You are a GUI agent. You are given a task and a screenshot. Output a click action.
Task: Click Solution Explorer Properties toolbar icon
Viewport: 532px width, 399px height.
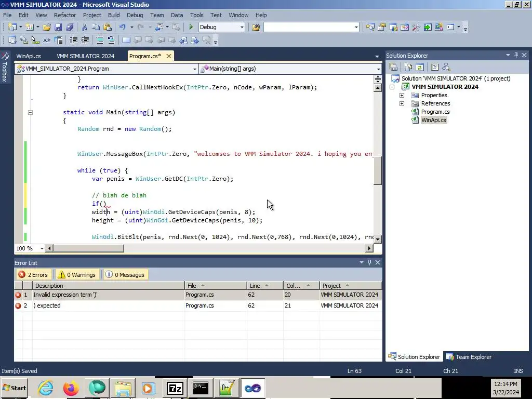point(393,67)
